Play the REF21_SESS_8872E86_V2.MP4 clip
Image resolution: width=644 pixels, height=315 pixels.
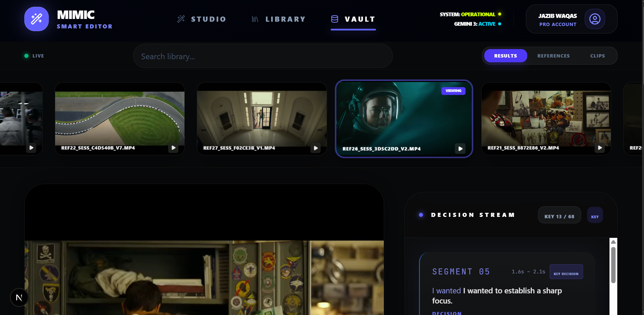600,148
